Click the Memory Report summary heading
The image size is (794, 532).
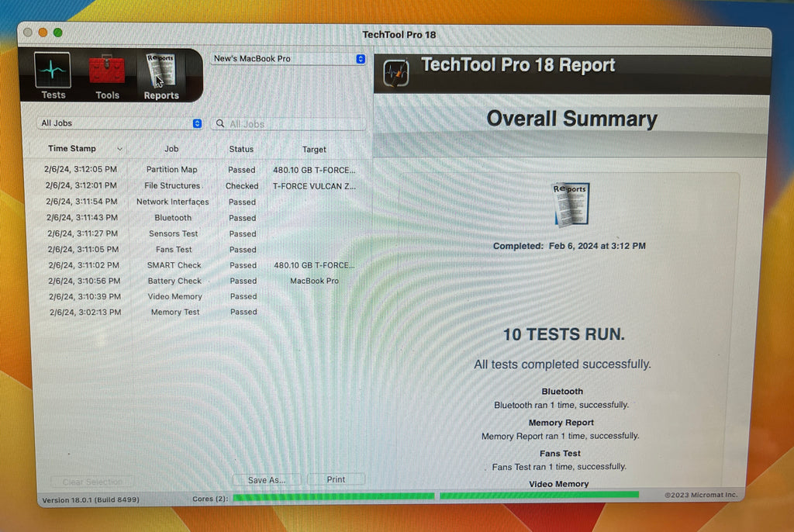561,423
